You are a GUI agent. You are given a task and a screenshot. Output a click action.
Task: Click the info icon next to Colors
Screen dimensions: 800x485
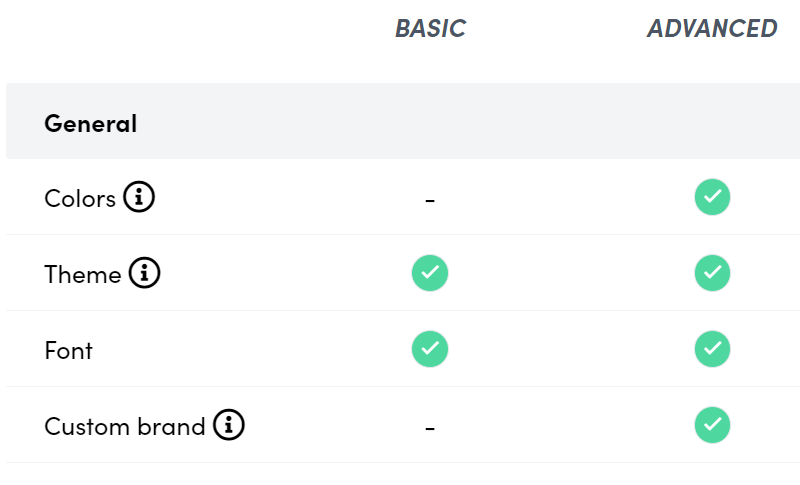point(139,198)
